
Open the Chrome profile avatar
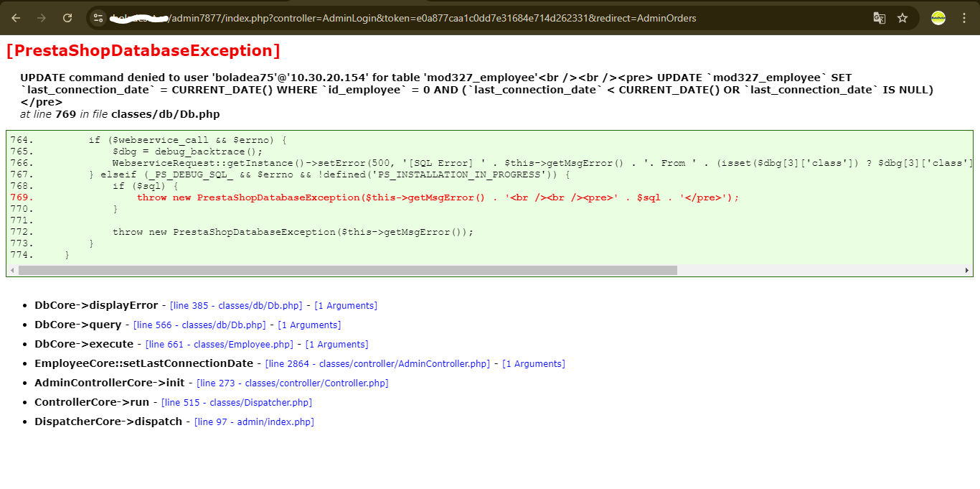click(x=938, y=18)
